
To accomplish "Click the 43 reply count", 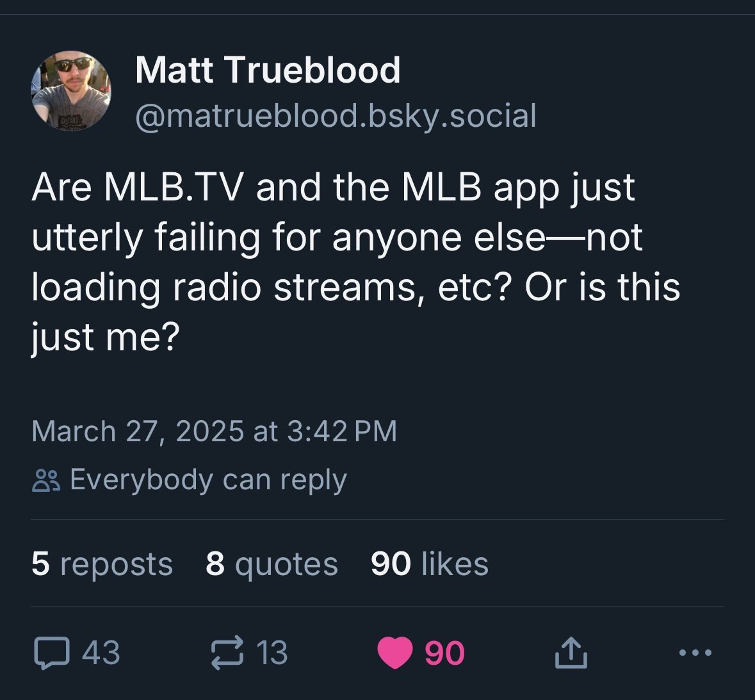I will tap(101, 653).
